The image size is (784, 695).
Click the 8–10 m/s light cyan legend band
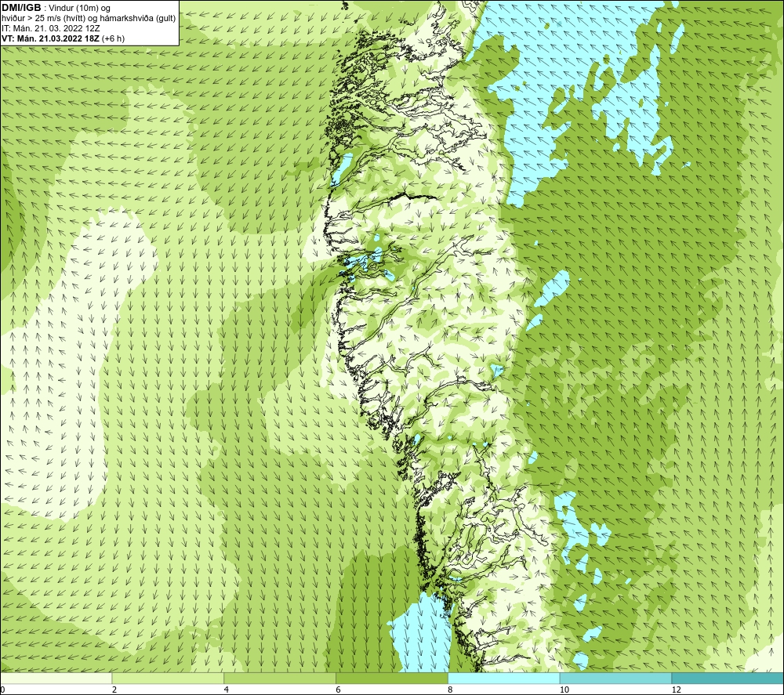tap(504, 678)
